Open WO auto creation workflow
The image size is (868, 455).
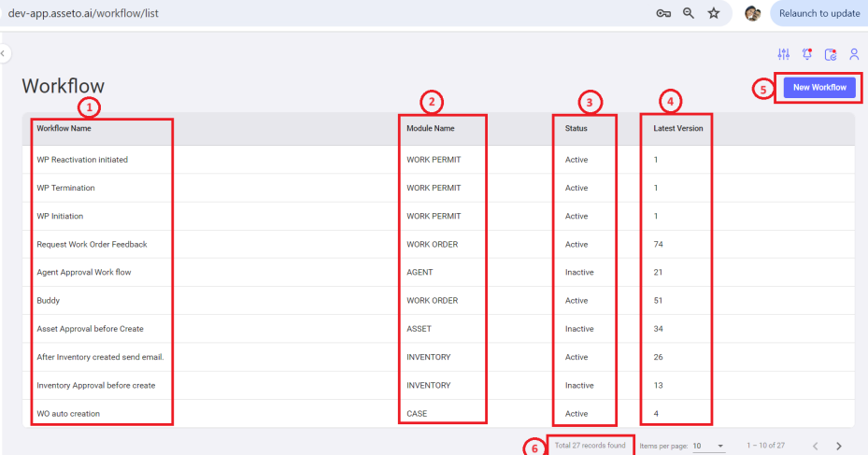click(68, 414)
